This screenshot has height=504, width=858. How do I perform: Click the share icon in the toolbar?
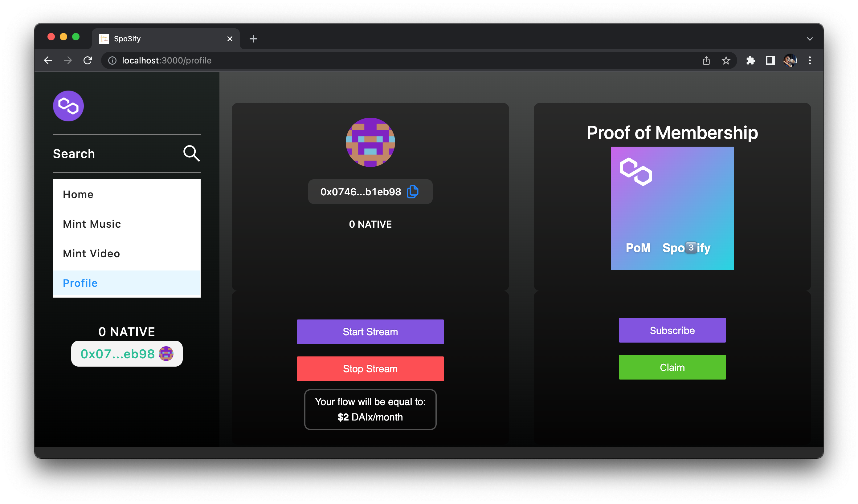pyautogui.click(x=706, y=60)
